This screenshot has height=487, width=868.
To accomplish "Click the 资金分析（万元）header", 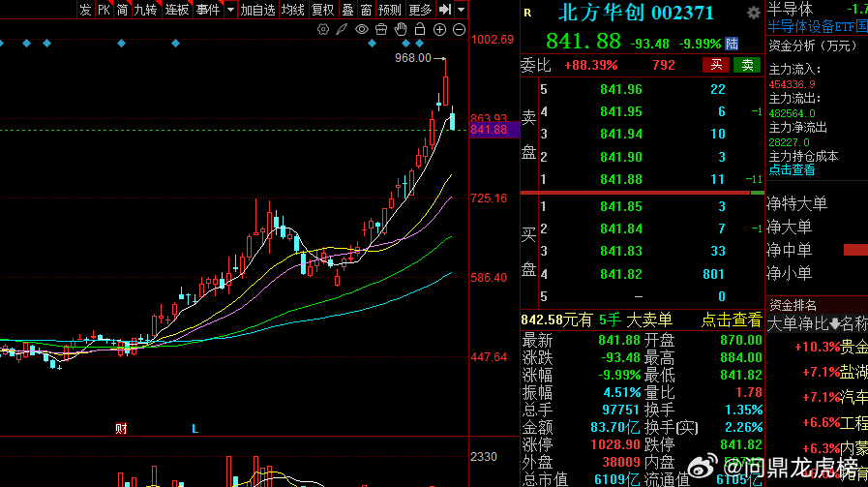I will (x=813, y=46).
